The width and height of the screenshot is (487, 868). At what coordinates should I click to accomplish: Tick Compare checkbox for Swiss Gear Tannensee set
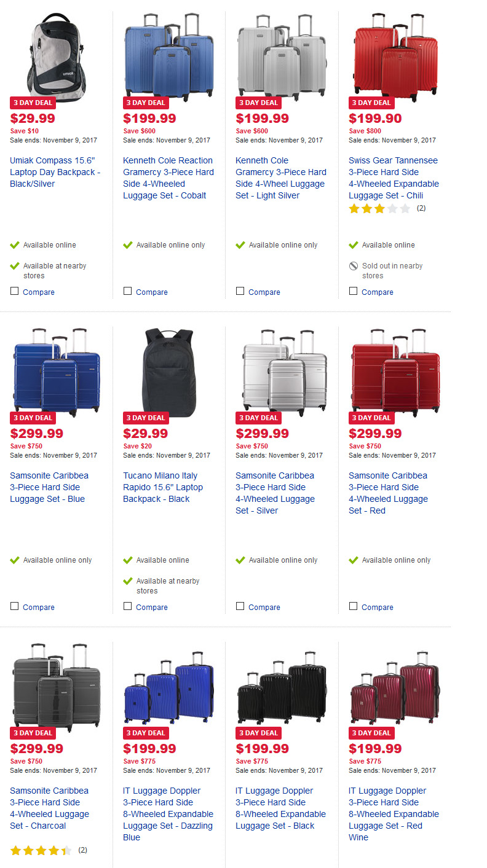(x=353, y=291)
